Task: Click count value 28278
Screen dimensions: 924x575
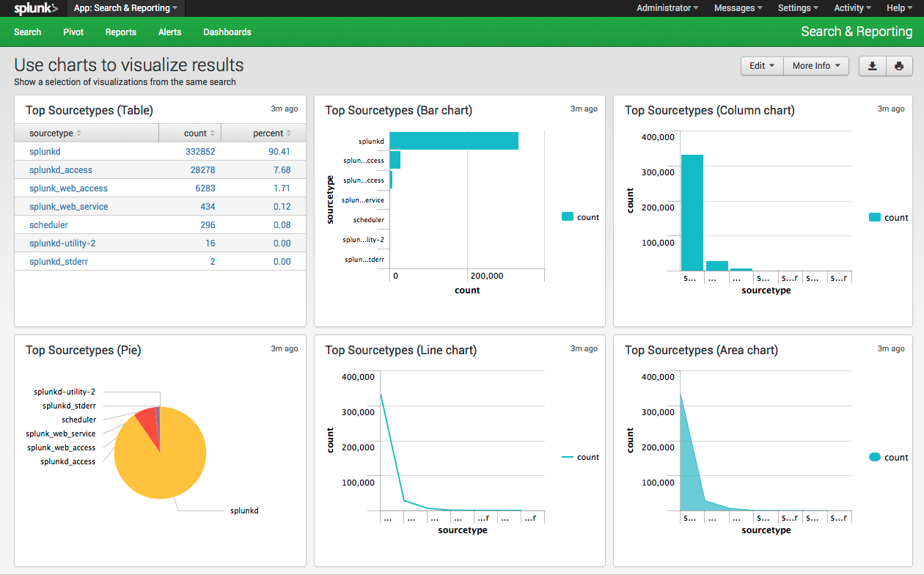Action: [x=203, y=170]
